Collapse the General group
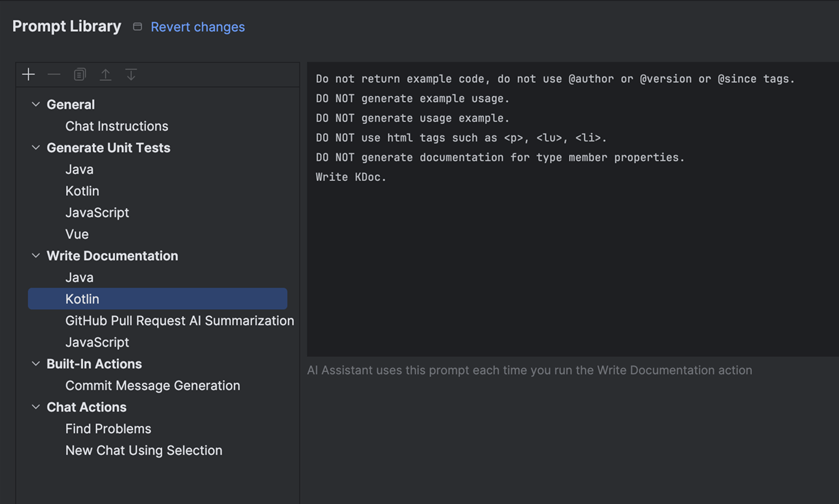The height and width of the screenshot is (504, 839). coord(36,104)
